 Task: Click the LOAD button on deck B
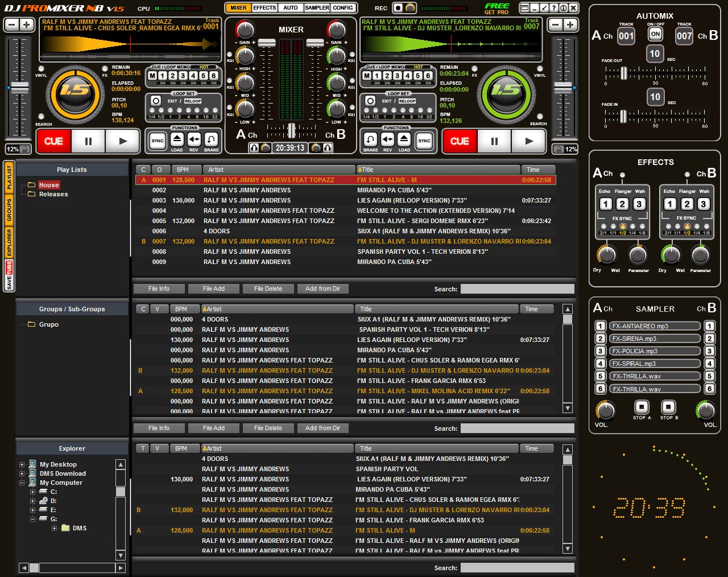[404, 140]
